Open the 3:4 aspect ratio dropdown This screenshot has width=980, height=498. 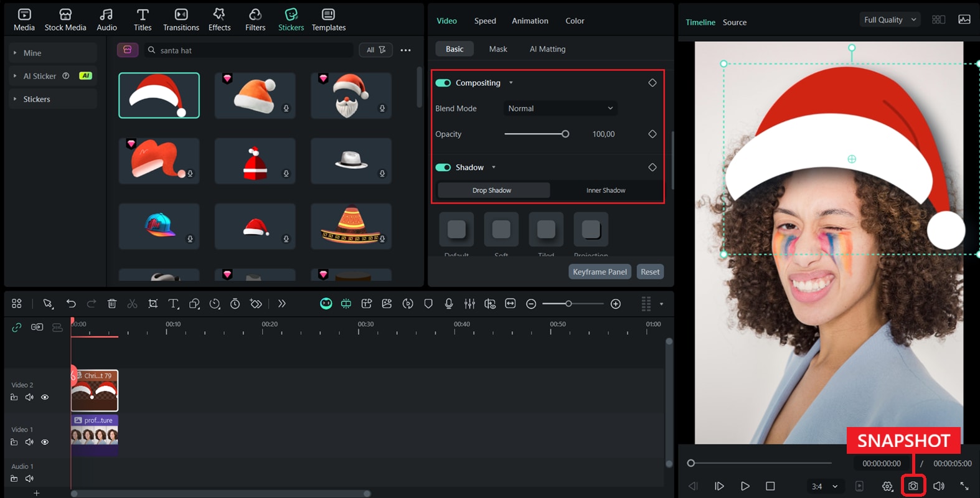click(x=824, y=486)
